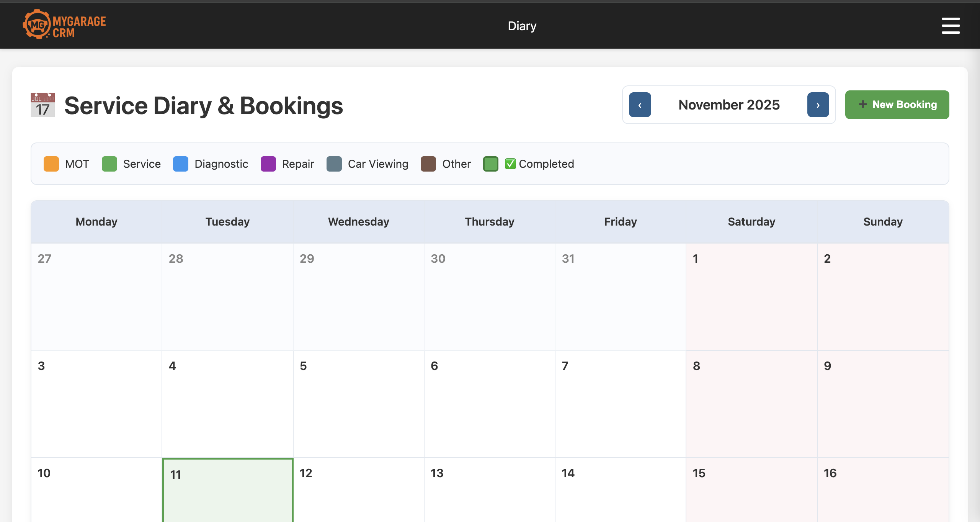
Task: Select the highlighted day 11 cell
Action: click(227, 494)
